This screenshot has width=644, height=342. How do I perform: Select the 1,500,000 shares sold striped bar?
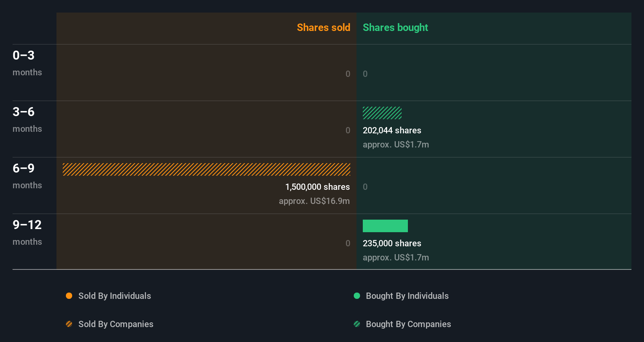tap(206, 169)
